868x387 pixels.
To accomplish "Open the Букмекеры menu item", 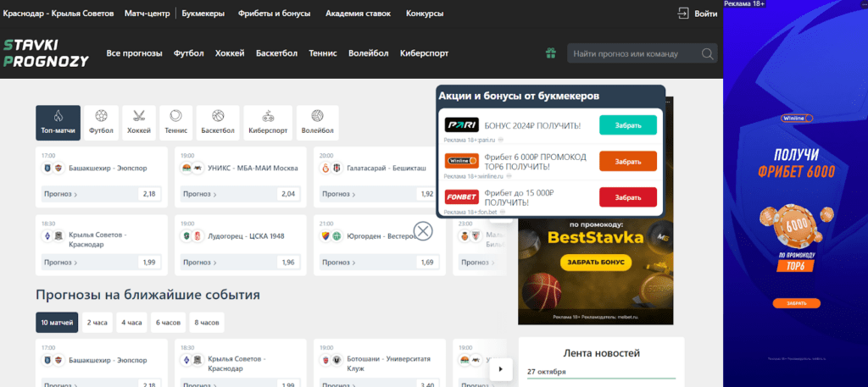I will pyautogui.click(x=203, y=14).
